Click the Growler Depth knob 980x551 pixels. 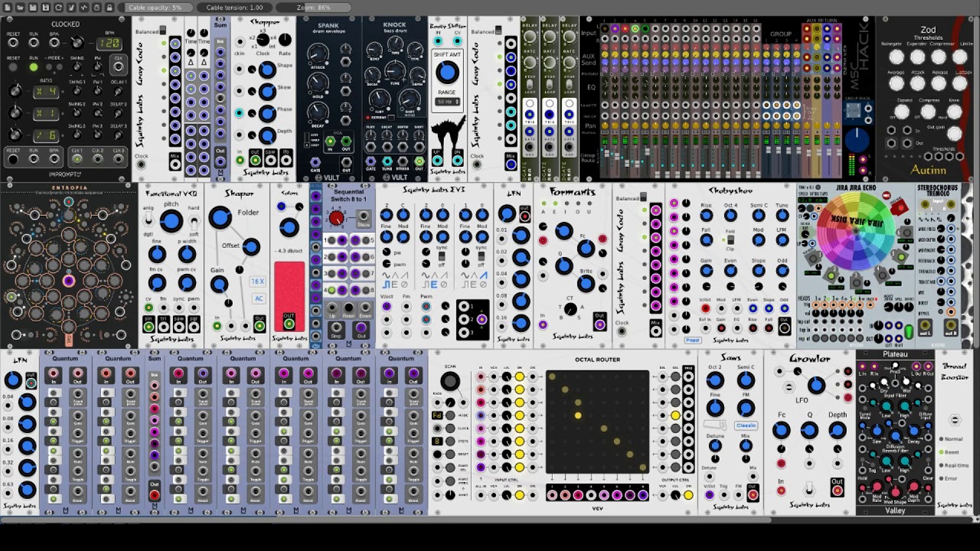pos(838,430)
